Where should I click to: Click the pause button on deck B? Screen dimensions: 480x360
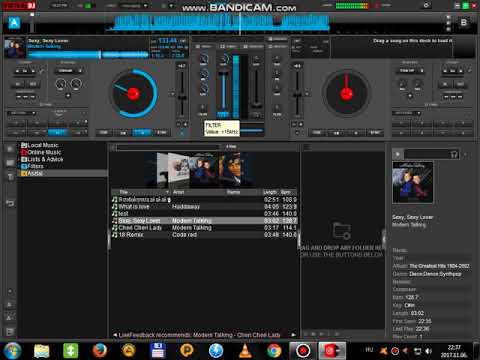pos(336,133)
